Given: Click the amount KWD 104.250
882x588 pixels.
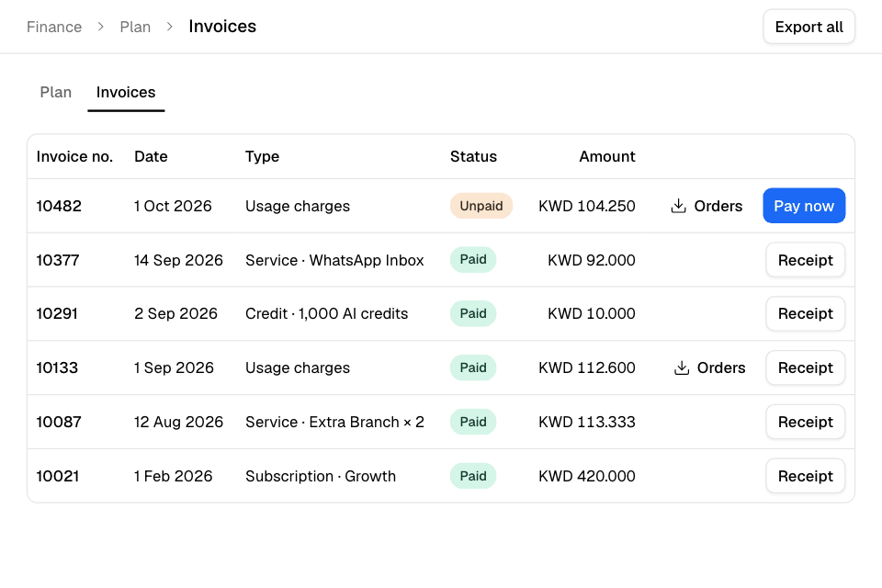Looking at the screenshot, I should (587, 206).
